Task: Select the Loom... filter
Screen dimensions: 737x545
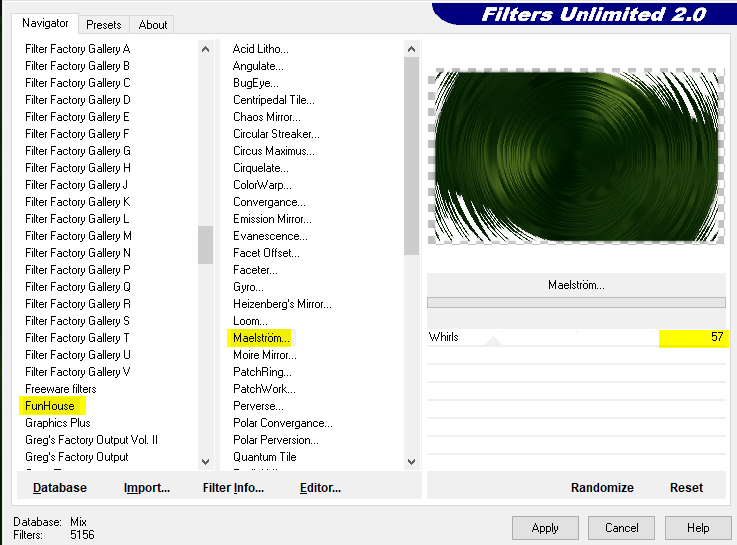Action: [x=250, y=321]
